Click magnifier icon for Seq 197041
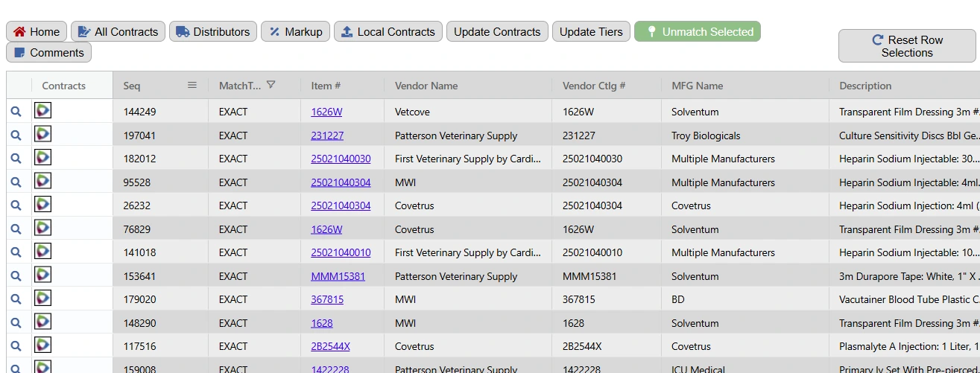 pyautogui.click(x=16, y=136)
